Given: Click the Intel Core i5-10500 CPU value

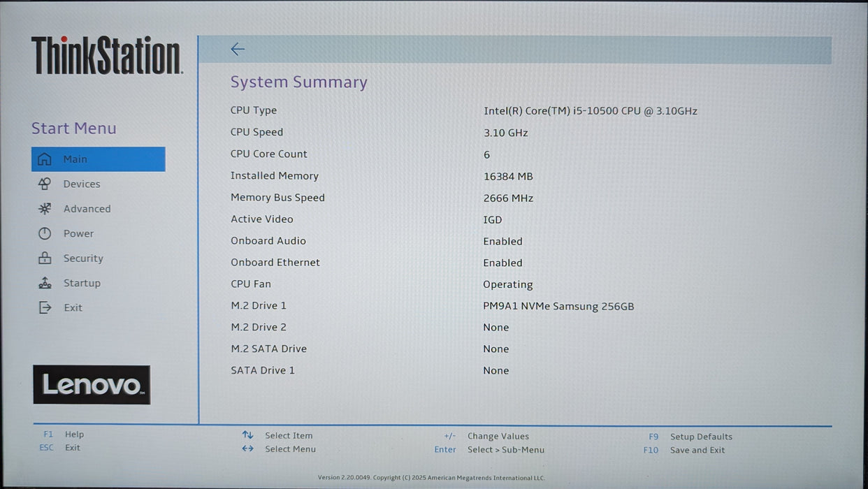Looking at the screenshot, I should (591, 111).
